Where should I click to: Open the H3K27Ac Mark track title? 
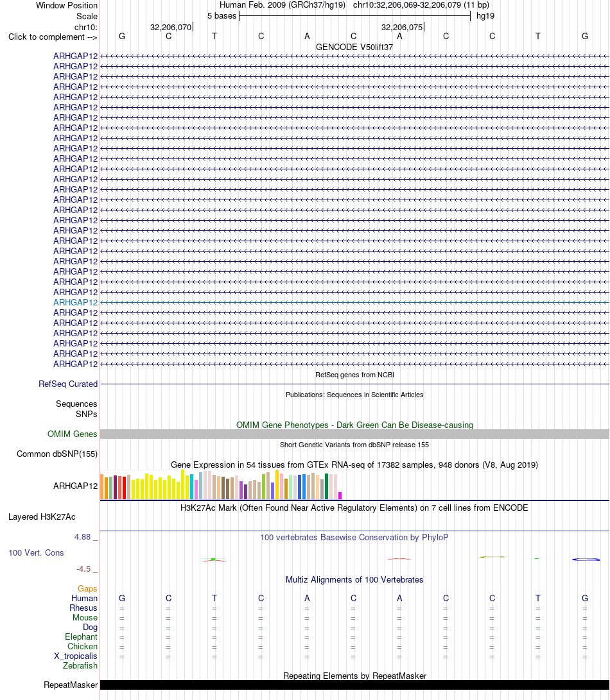click(x=354, y=508)
